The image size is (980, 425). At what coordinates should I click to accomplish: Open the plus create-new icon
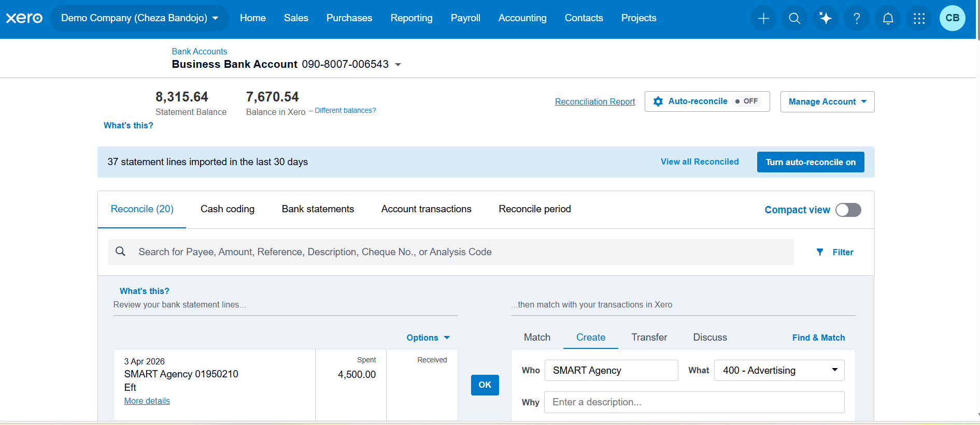[x=763, y=19]
